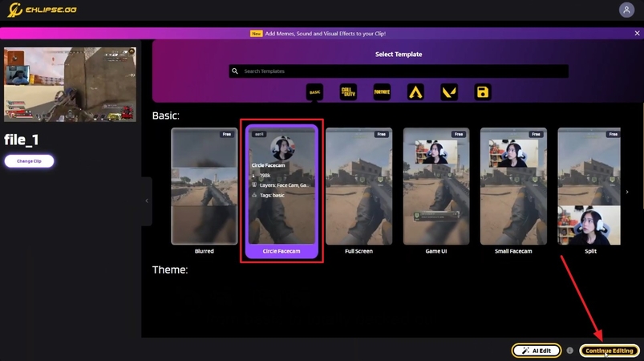Select the Call of Duty category
The height and width of the screenshot is (361, 644).
pos(348,92)
